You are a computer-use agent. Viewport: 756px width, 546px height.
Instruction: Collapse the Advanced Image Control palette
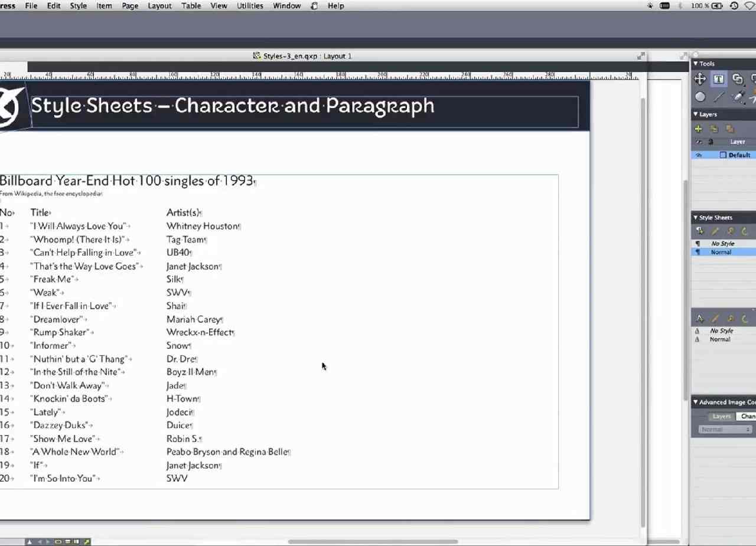point(696,403)
